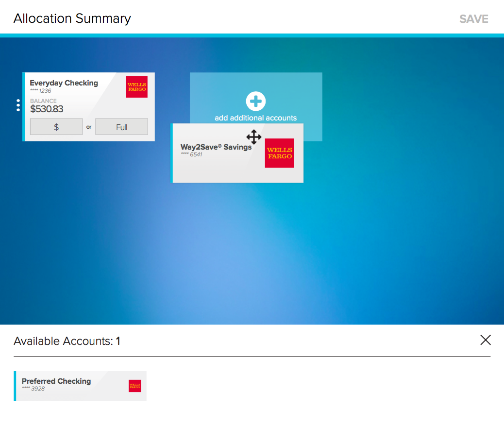The image size is (504, 427).
Task: Click the SAVE button
Action: 474,19
